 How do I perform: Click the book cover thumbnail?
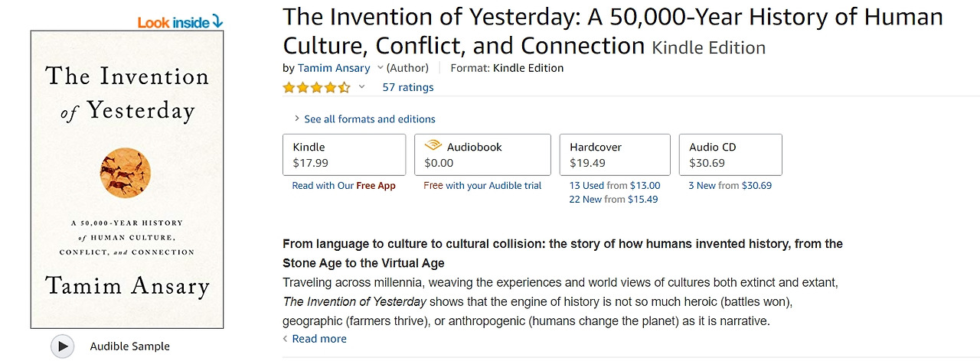[127, 180]
